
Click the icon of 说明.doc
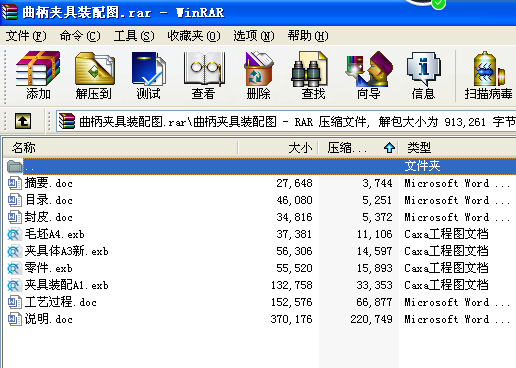click(14, 319)
